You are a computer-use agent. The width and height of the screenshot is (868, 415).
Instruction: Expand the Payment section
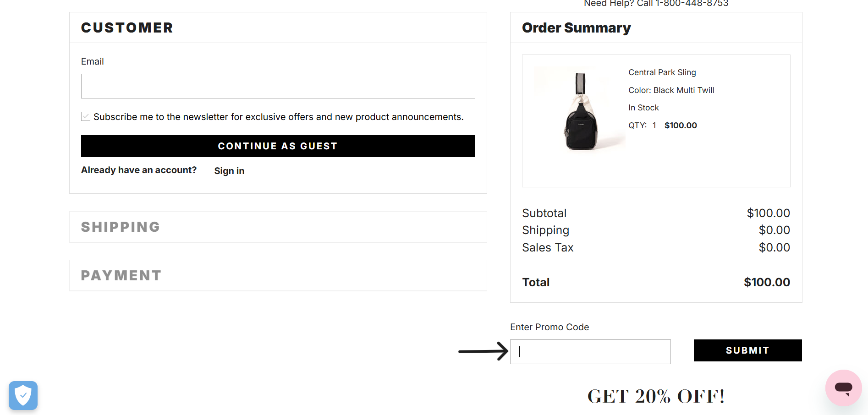coord(121,275)
